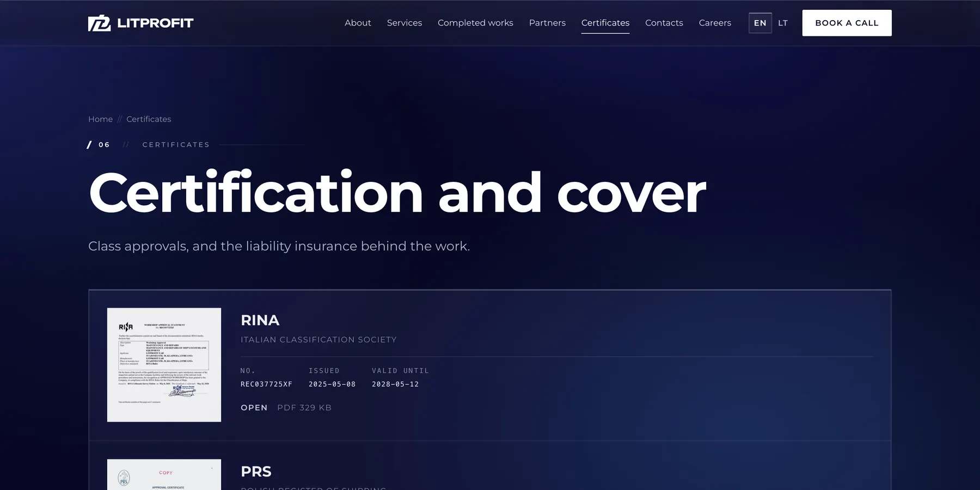
Task: Click the Litprofit logo icon
Action: (100, 23)
